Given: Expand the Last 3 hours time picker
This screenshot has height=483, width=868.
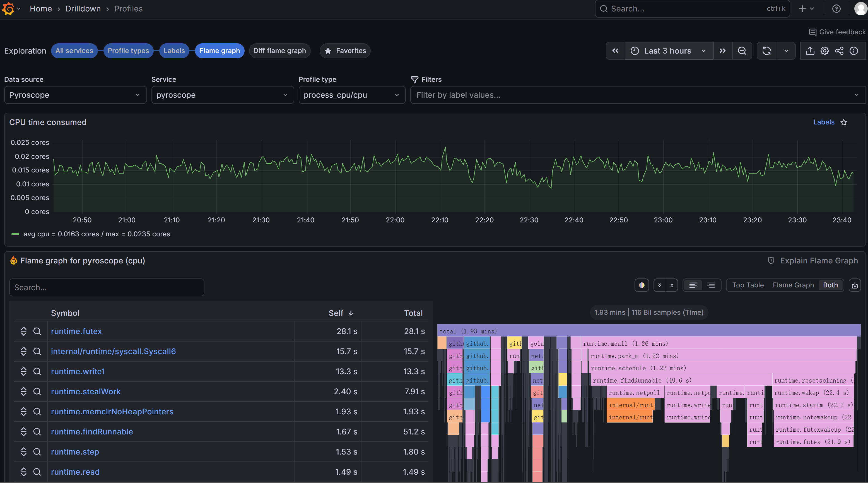Looking at the screenshot, I should click(x=669, y=51).
